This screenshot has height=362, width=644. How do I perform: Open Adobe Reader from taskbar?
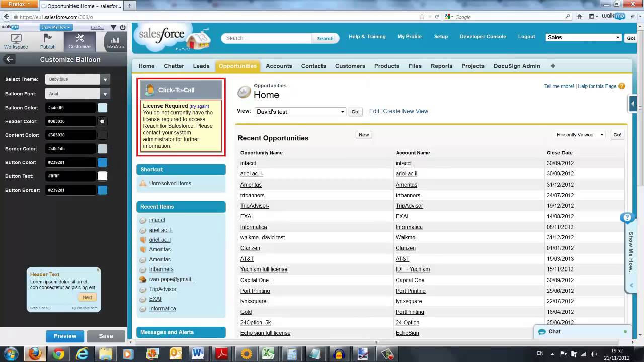point(222,354)
